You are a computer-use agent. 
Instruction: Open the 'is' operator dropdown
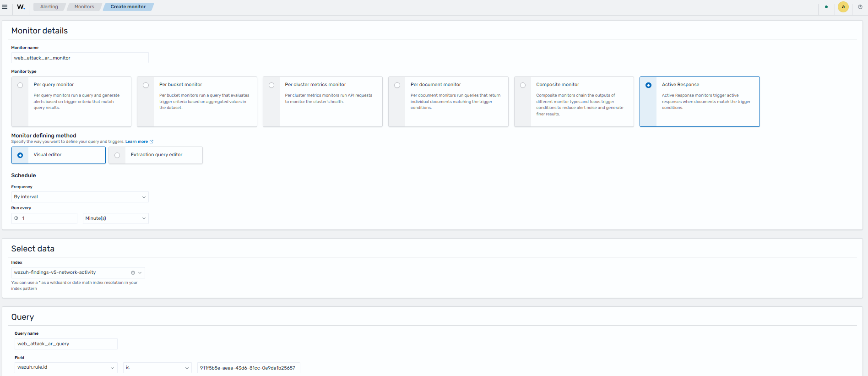pos(157,368)
